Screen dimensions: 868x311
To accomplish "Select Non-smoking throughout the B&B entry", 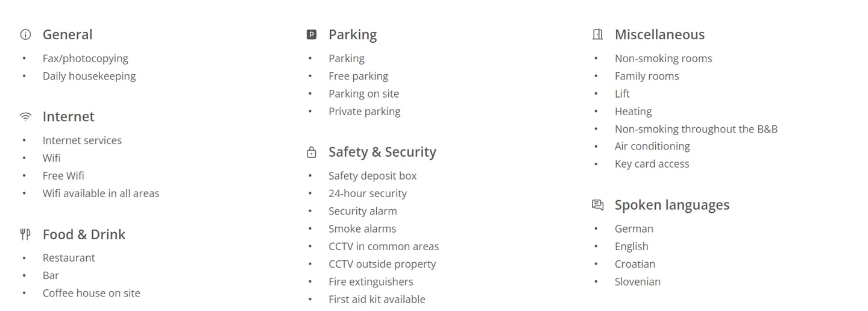I will point(696,129).
